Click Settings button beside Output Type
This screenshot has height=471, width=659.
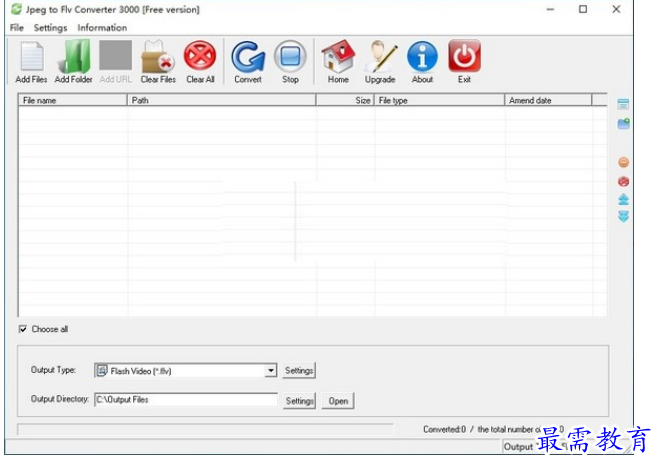[x=299, y=371]
